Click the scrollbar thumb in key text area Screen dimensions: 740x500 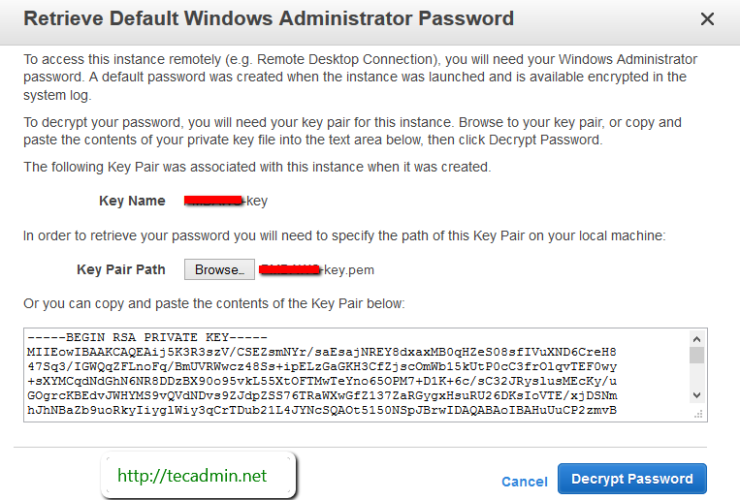(x=697, y=355)
